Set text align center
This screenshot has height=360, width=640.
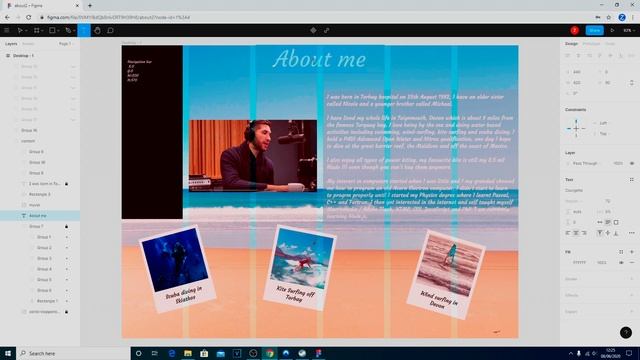pos(576,233)
